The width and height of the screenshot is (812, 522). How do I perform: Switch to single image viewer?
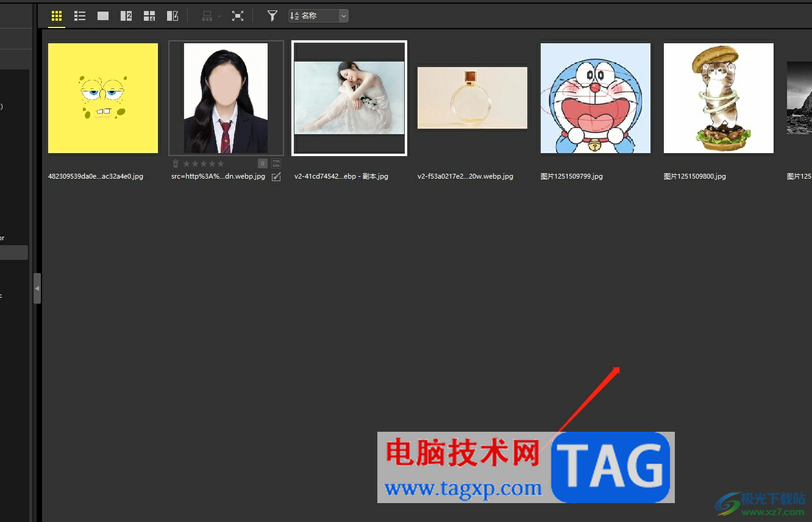(x=103, y=16)
